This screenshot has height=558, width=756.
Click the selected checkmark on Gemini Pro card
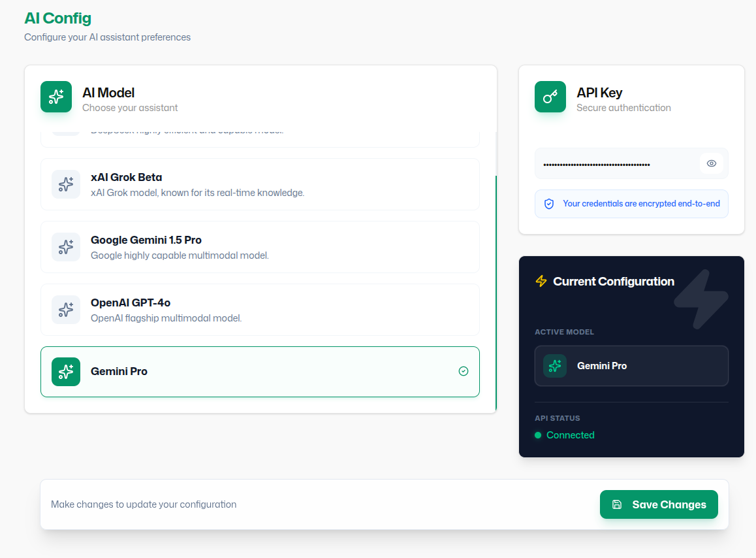pos(464,370)
